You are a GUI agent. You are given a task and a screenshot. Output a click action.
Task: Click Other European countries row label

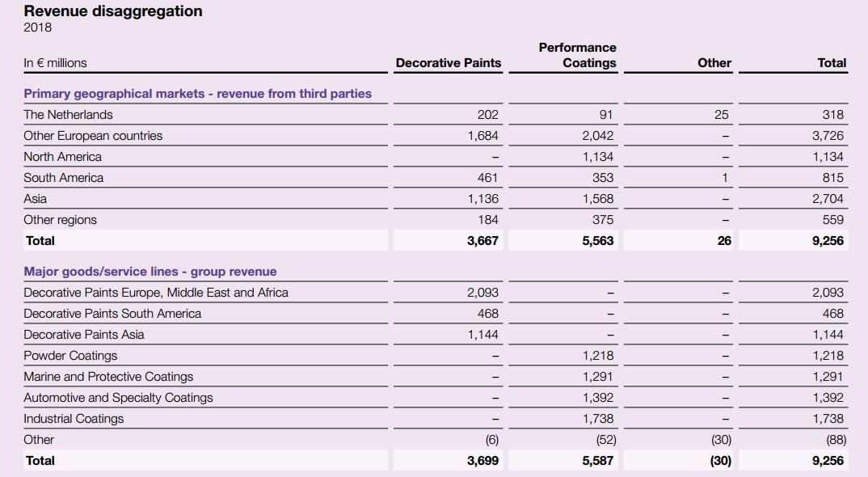[93, 136]
